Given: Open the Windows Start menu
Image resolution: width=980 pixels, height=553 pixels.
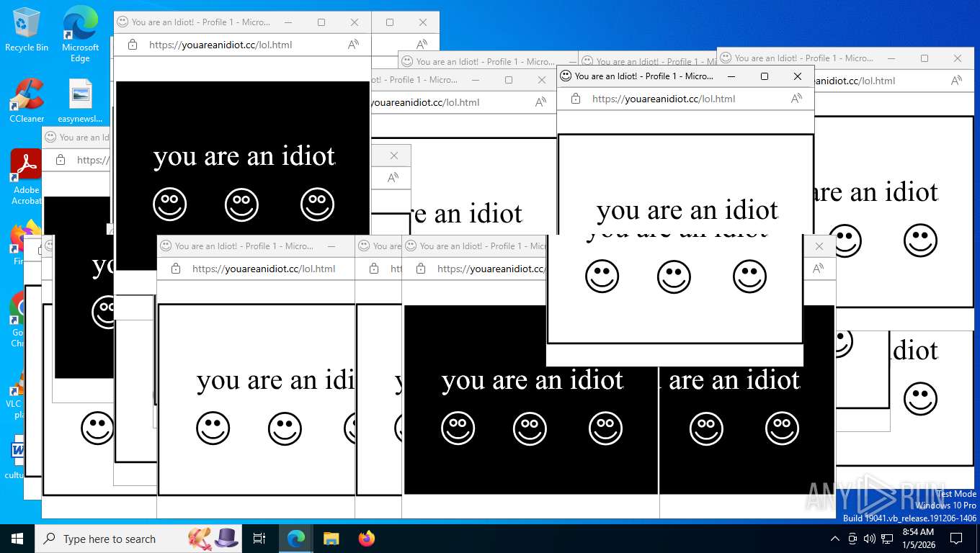Looking at the screenshot, I should coord(17,539).
